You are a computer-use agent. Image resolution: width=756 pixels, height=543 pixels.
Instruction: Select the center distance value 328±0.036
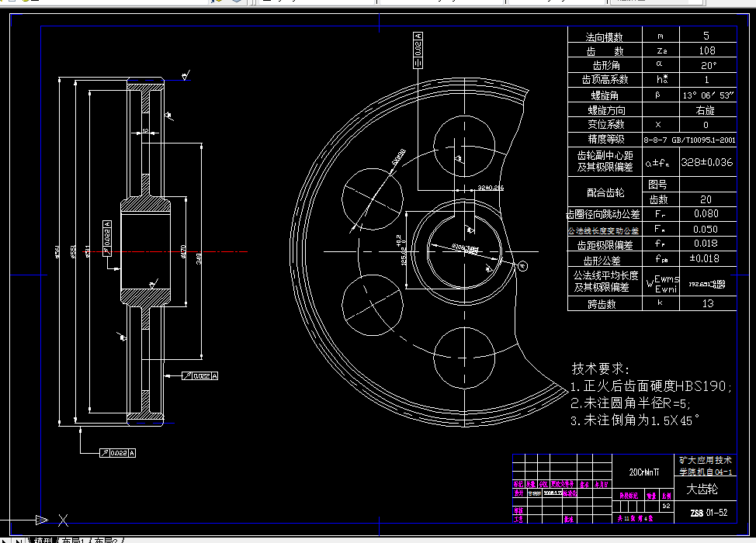pos(707,162)
